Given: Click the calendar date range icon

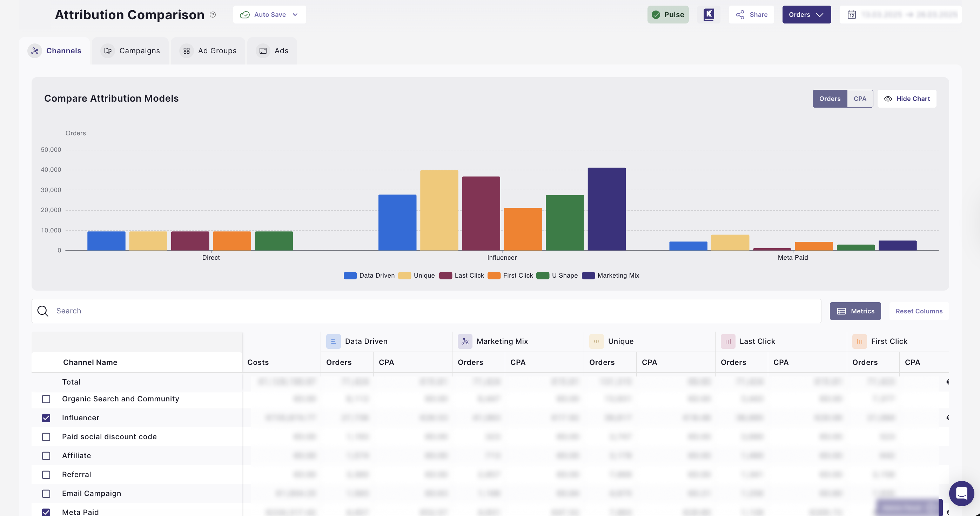Looking at the screenshot, I should tap(851, 14).
